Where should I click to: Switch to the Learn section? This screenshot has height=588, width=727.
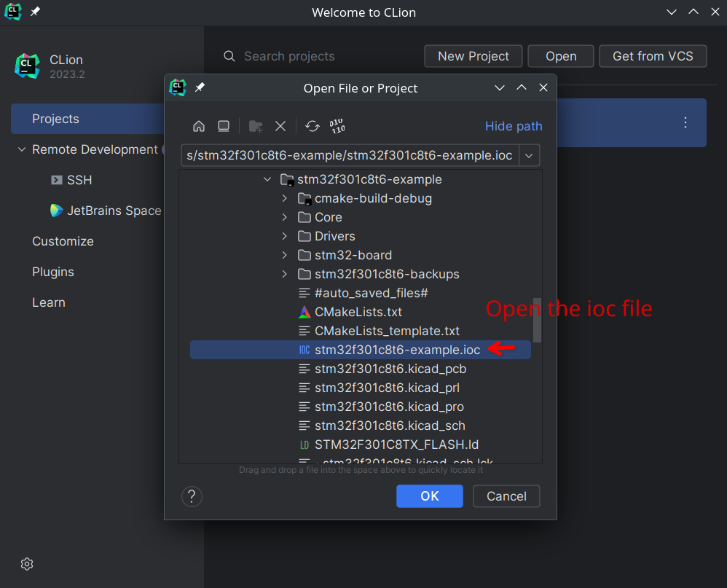pos(49,302)
